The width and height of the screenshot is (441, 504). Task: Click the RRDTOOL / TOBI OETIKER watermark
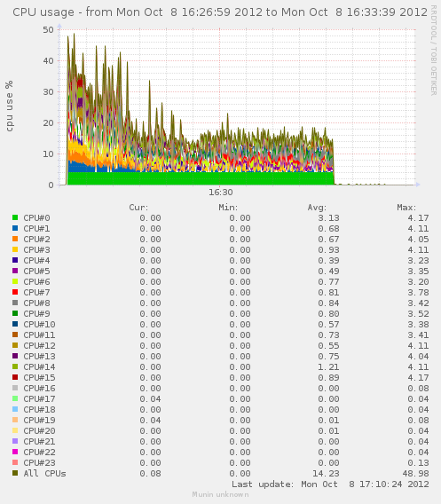(433, 51)
